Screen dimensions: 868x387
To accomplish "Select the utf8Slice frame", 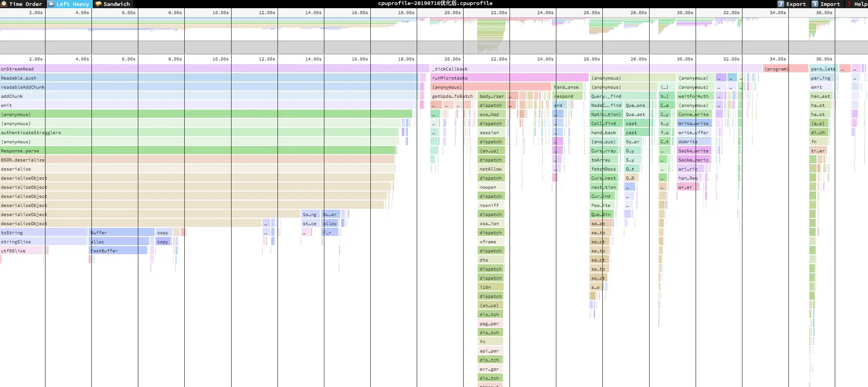I will (x=21, y=251).
